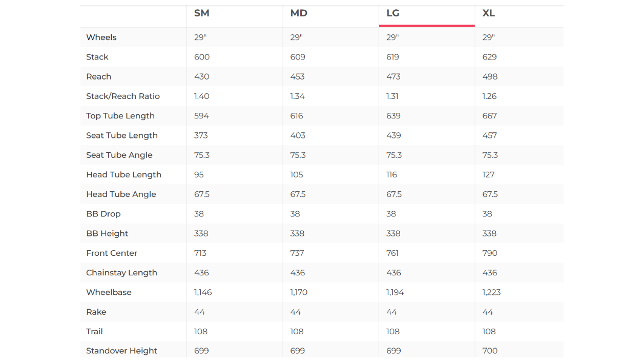This screenshot has width=644, height=363.
Task: Click the highlighted LG size tab
Action: point(393,13)
